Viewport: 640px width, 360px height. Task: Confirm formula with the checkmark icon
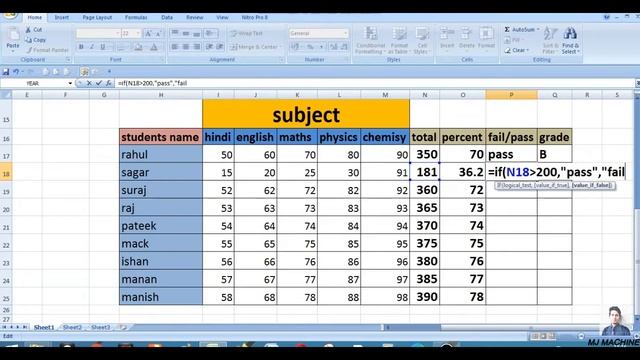click(x=98, y=83)
